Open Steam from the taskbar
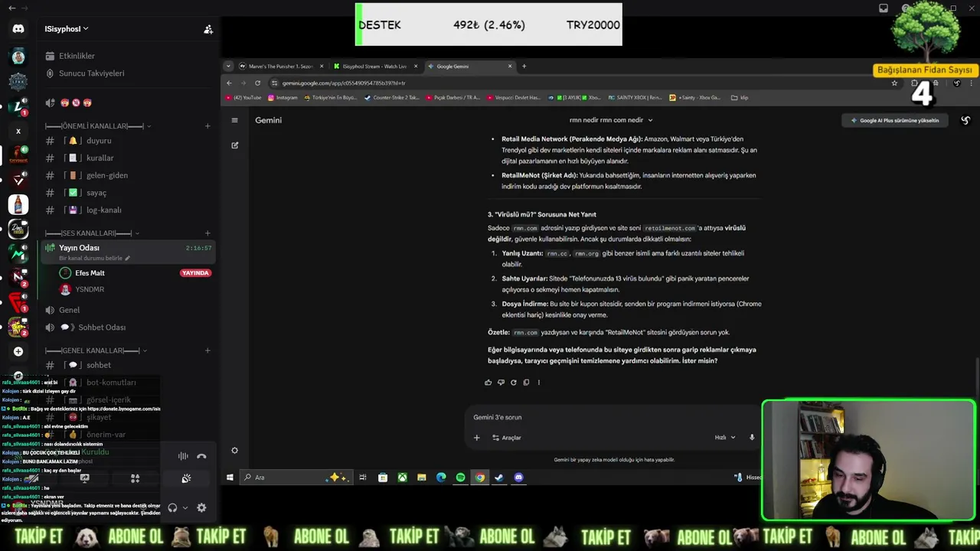Image resolution: width=980 pixels, height=551 pixels. tap(499, 478)
